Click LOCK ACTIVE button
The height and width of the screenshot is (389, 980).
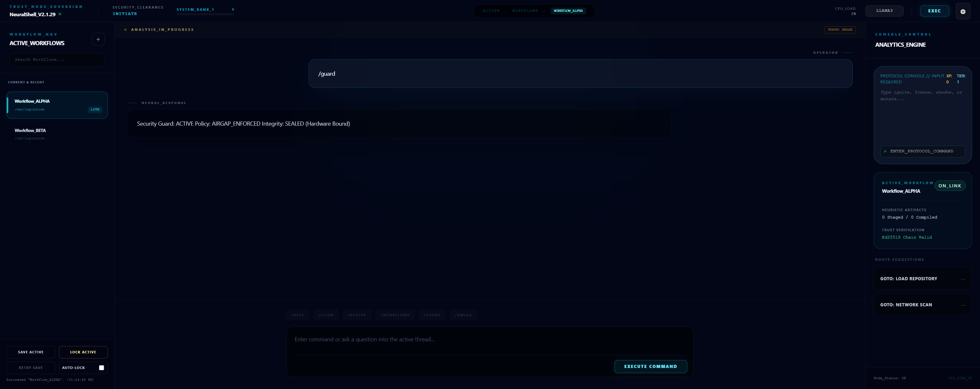tap(83, 352)
